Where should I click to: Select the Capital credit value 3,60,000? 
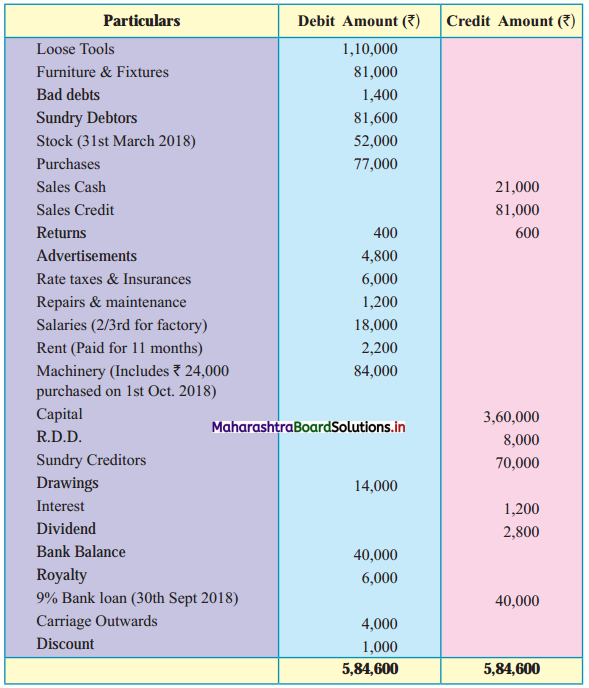[x=511, y=417]
